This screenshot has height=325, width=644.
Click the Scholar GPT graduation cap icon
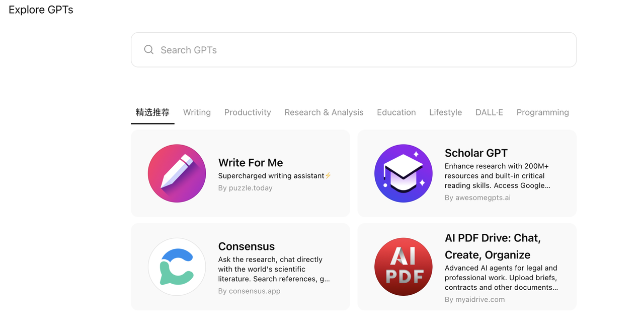(403, 173)
